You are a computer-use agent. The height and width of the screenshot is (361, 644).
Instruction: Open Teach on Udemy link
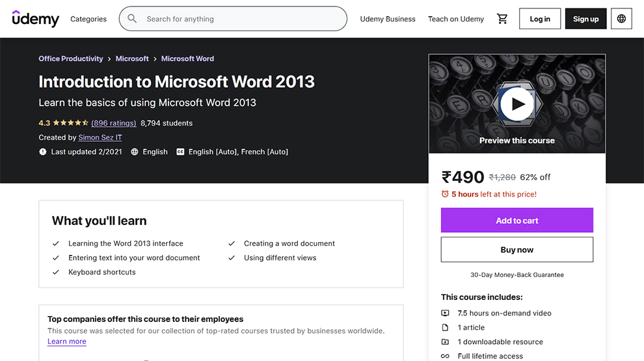click(455, 19)
